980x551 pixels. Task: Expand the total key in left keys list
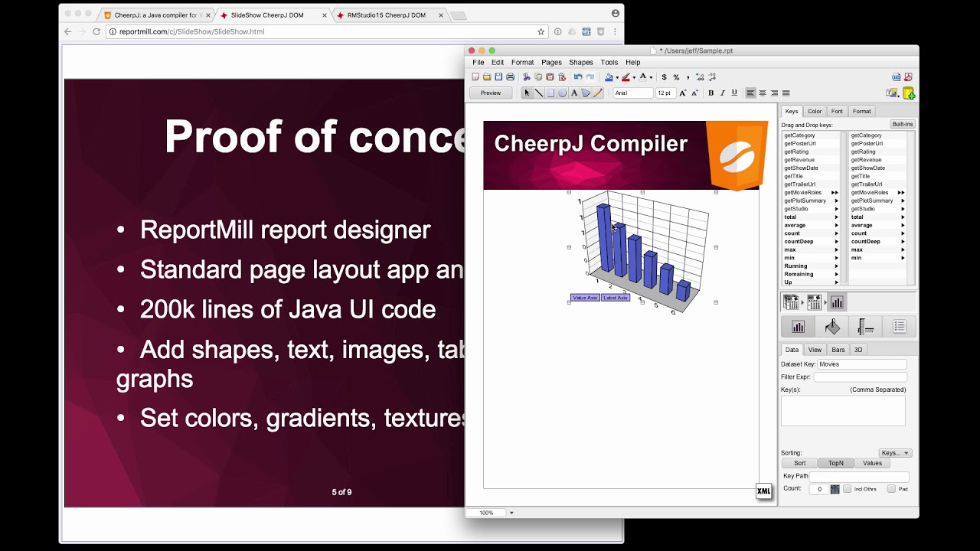click(x=836, y=217)
